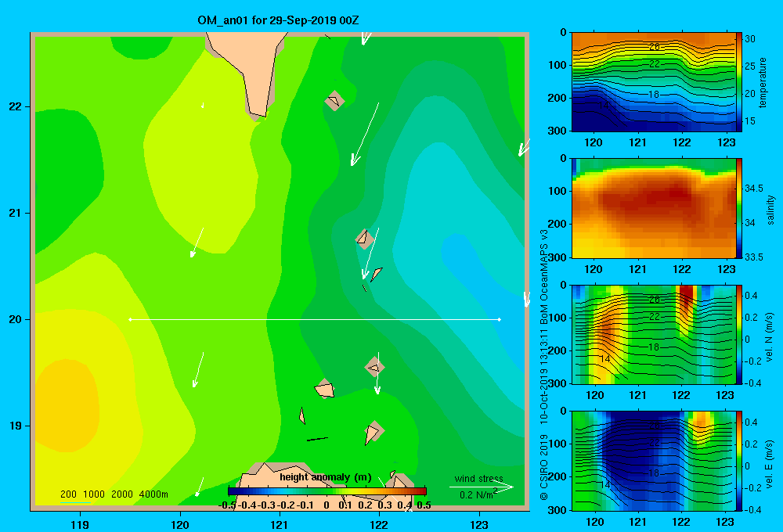Click the 'vel. E (m/s)' label
Screen dimensions: 783x532
[770, 464]
